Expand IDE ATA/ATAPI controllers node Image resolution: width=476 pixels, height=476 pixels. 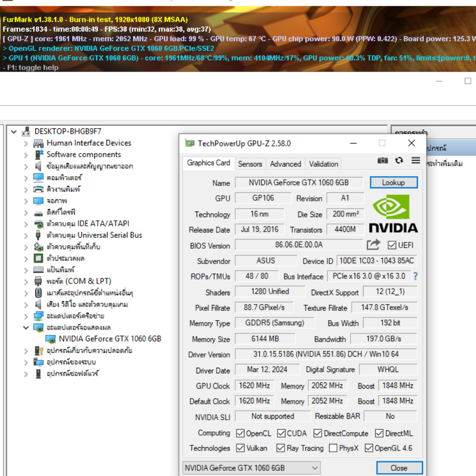26,225
